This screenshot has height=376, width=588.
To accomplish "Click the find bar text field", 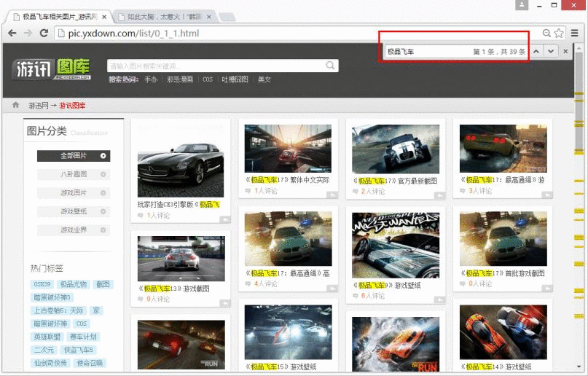I will (428, 51).
